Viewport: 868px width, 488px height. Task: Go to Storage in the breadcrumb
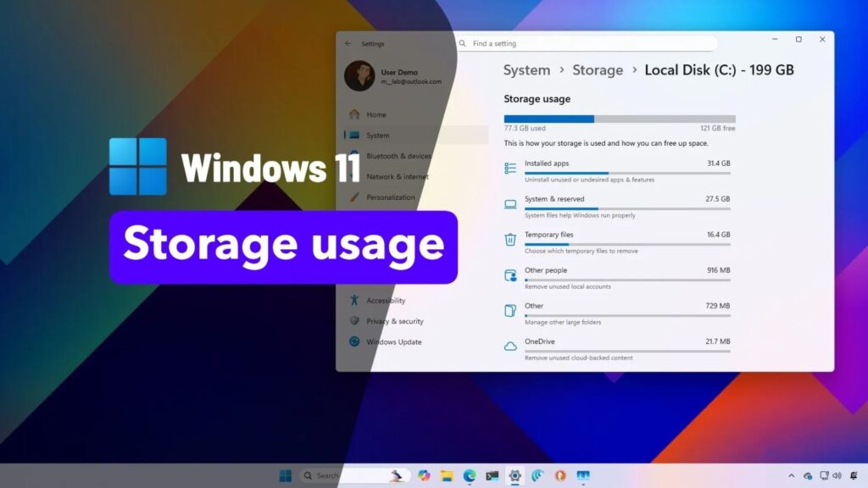[x=598, y=70]
